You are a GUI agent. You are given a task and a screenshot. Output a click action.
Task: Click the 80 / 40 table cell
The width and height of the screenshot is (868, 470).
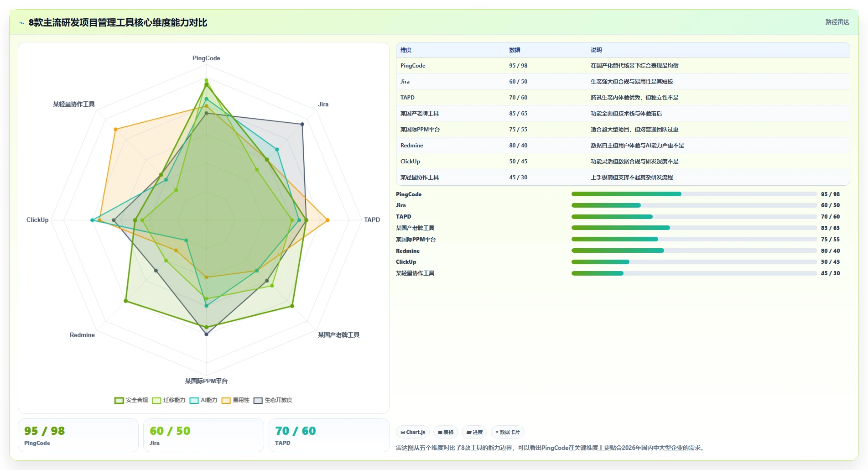click(518, 146)
